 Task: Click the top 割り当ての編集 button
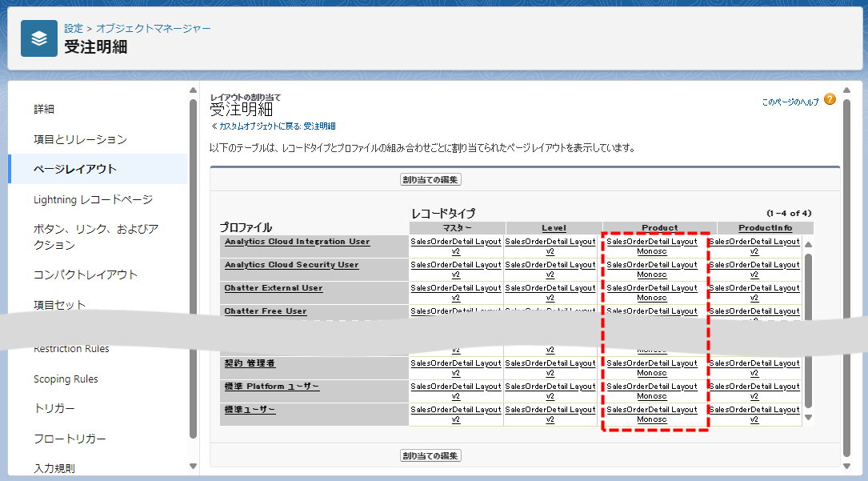click(x=430, y=180)
